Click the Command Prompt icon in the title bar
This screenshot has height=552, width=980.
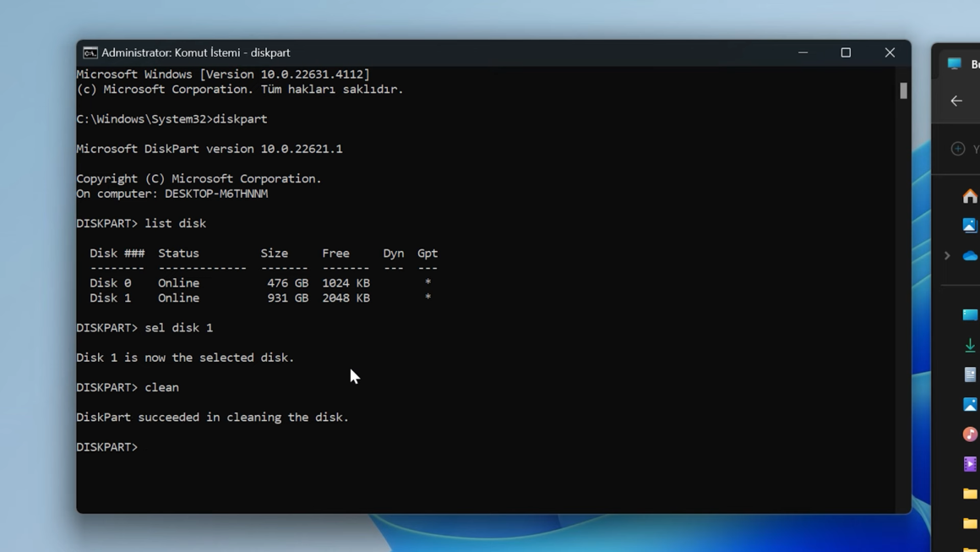tap(90, 52)
